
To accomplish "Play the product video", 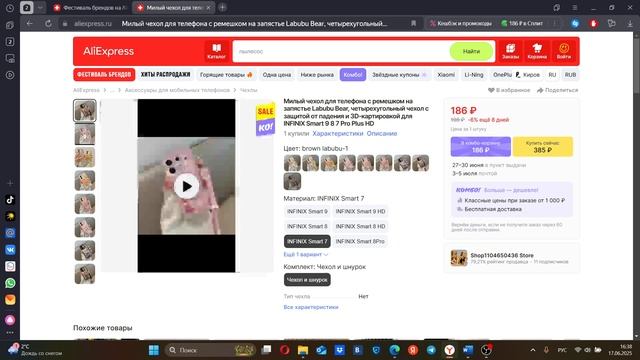I will [187, 186].
